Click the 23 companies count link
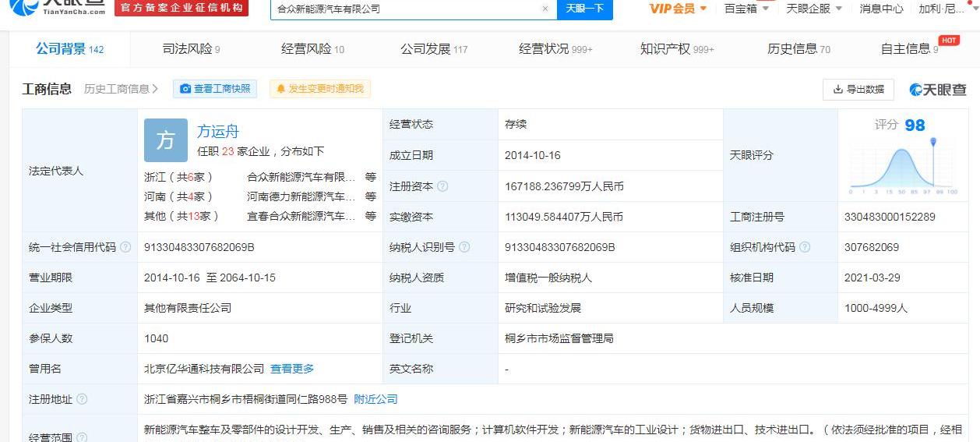The height and width of the screenshot is (442, 980). pyautogui.click(x=227, y=151)
